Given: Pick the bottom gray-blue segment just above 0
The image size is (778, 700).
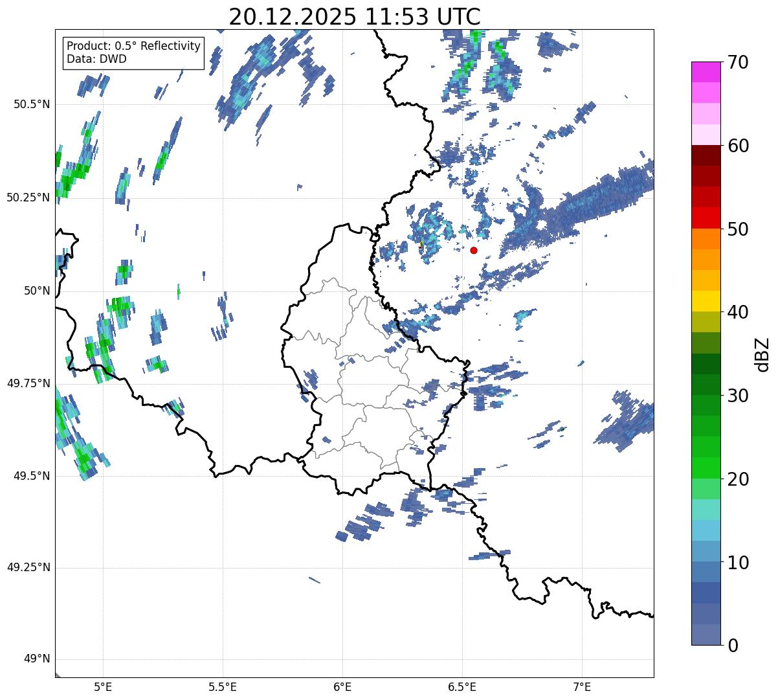Looking at the screenshot, I should (706, 635).
